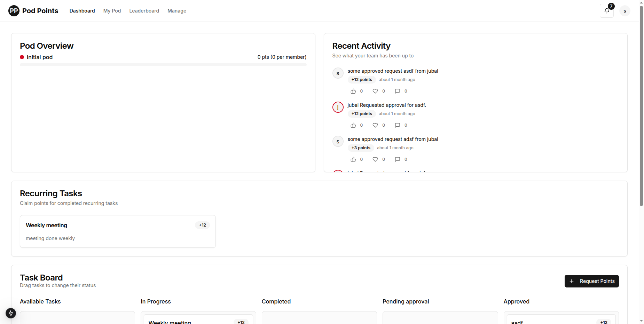Select the Weekly meeting recurring task card

[x=118, y=231]
